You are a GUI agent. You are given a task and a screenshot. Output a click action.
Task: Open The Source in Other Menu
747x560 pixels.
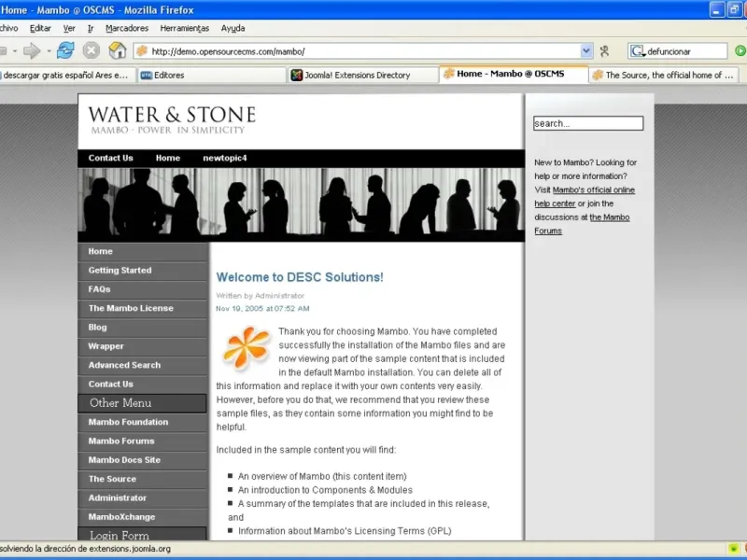click(143, 479)
